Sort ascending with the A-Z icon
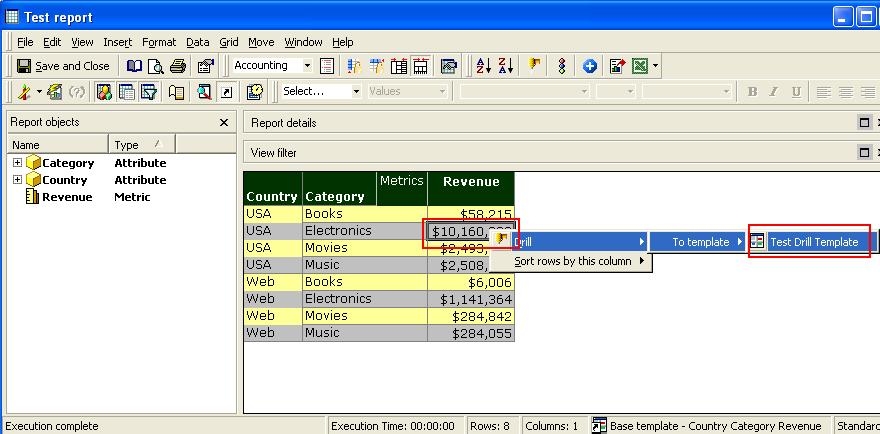This screenshot has height=434, width=880. pos(484,66)
